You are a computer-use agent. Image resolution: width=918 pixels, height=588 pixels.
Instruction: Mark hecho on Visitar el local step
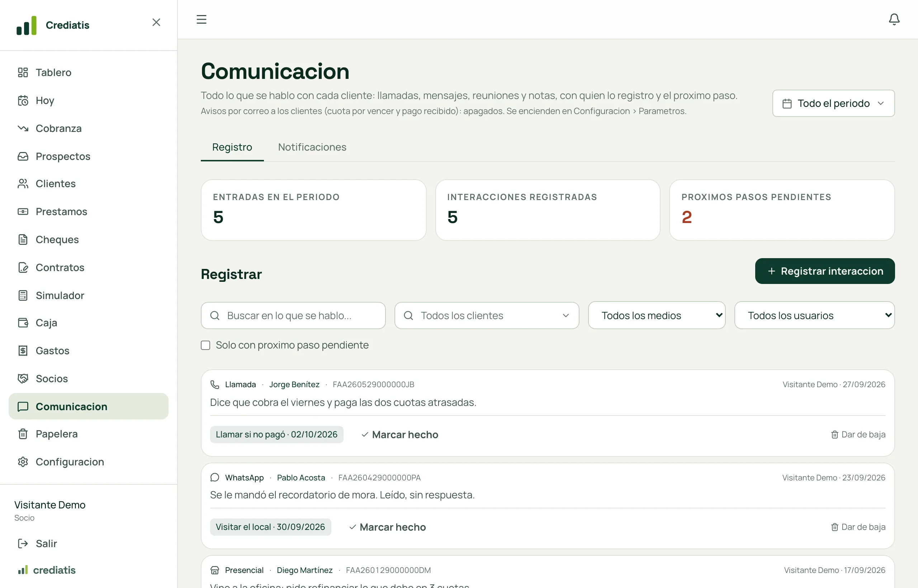[387, 527]
